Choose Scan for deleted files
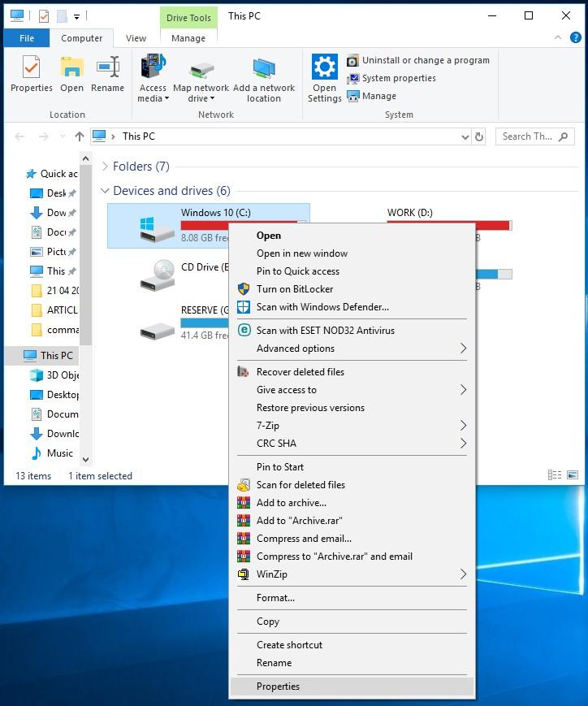 [352, 485]
